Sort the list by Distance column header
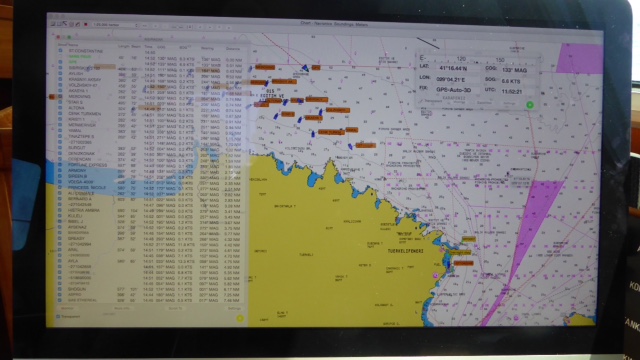Screen dimensions: 640x360 click(233, 48)
